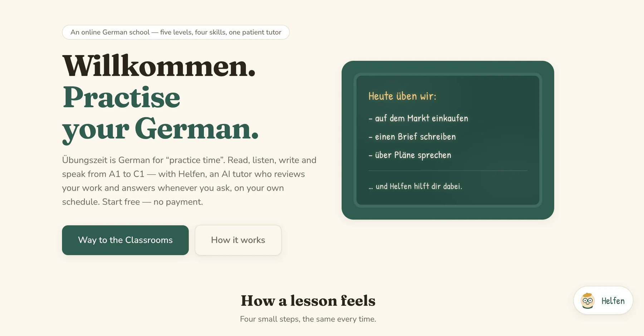Click the Helfen mascot face icon
Image resolution: width=644 pixels, height=336 pixels.
587,301
